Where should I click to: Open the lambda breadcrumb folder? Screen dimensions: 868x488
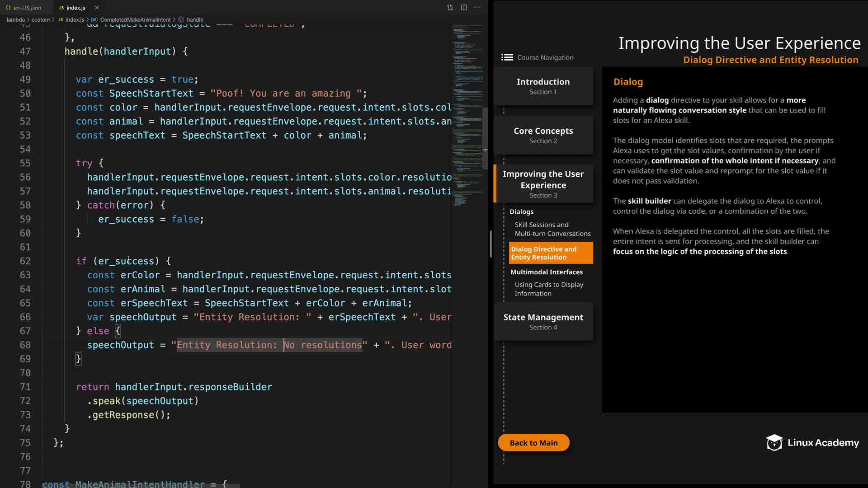pyautogui.click(x=15, y=20)
